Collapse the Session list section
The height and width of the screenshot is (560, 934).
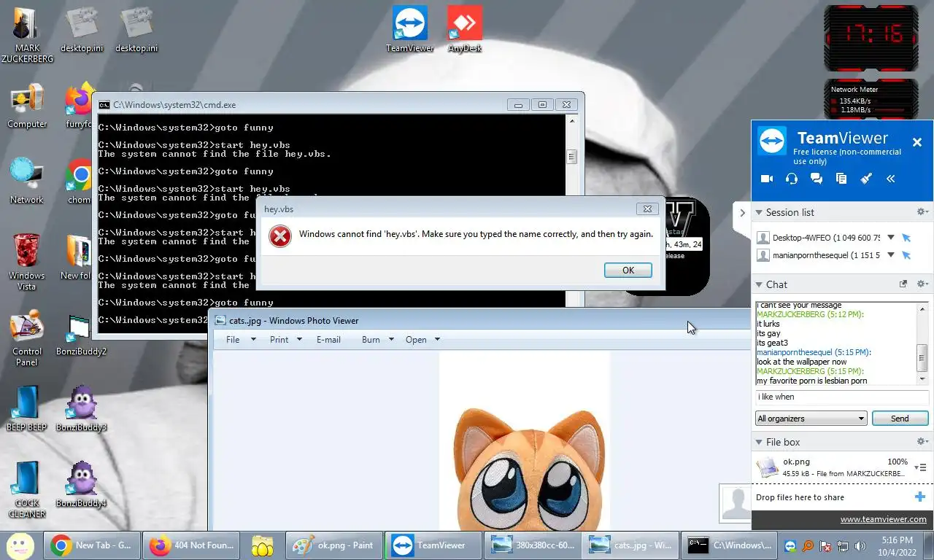tap(759, 212)
